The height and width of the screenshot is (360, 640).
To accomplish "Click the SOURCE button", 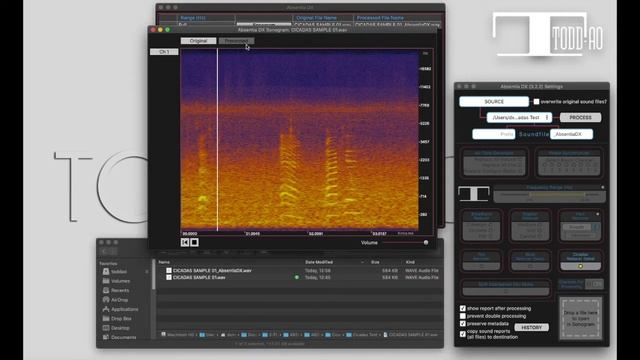I will [494, 101].
